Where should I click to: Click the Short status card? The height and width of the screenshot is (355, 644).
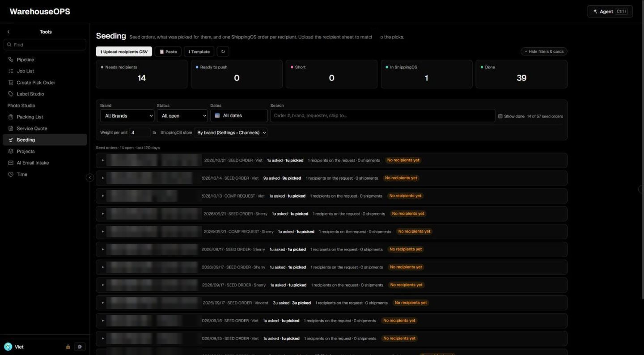(331, 74)
